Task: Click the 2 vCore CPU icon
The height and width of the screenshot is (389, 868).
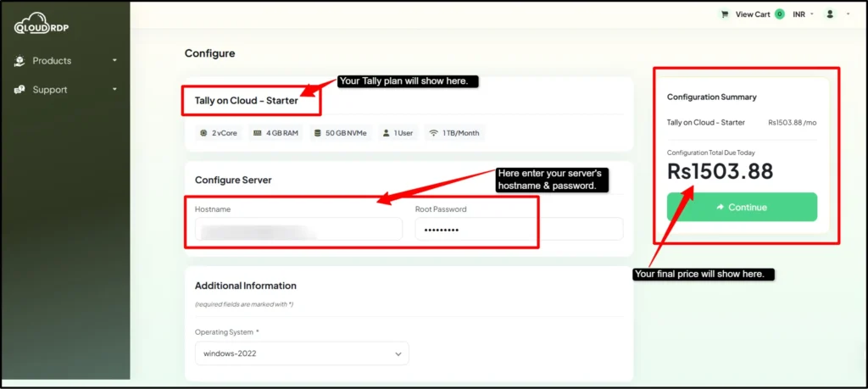Action: 204,133
